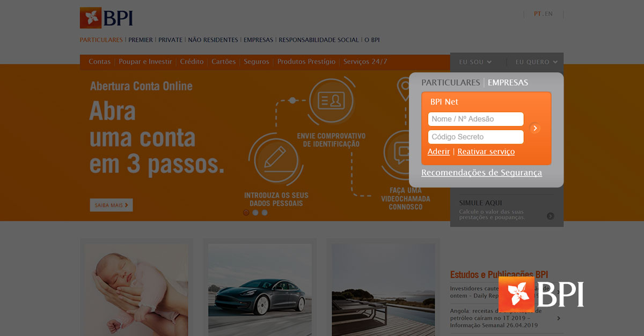644x336 pixels.
Task: Open the Cartões navigation menu
Action: click(x=223, y=62)
